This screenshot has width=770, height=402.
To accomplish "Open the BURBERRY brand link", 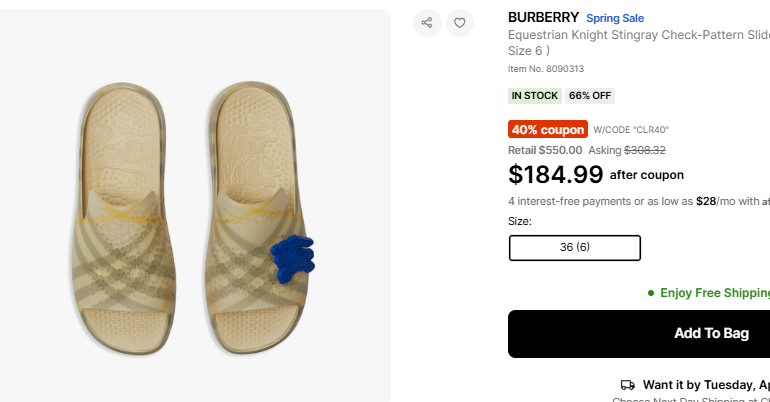I will [543, 17].
